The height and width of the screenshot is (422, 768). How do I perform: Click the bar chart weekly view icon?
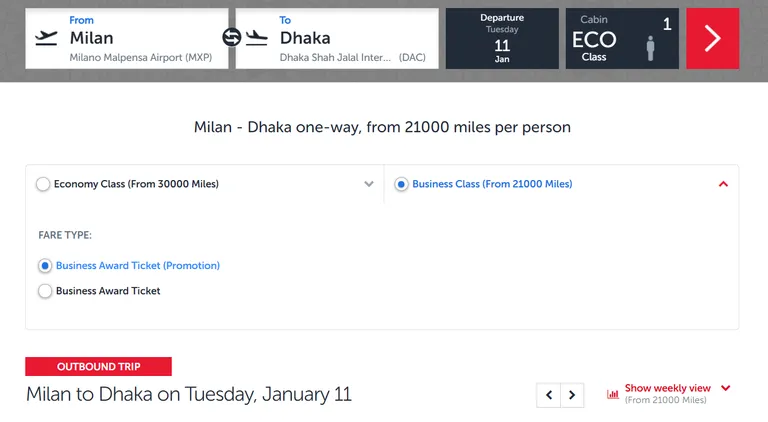coord(613,394)
